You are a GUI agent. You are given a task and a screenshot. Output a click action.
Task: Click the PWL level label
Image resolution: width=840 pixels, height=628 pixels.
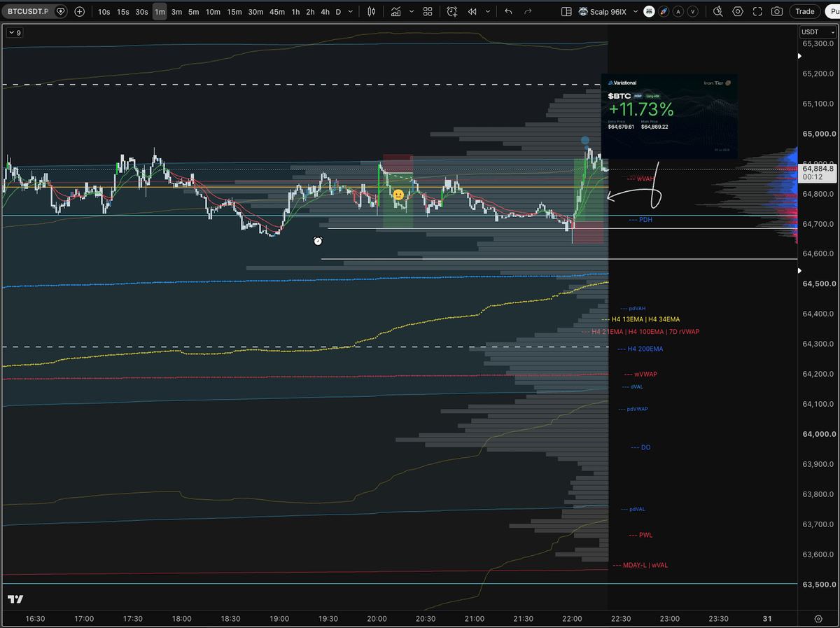(x=640, y=535)
